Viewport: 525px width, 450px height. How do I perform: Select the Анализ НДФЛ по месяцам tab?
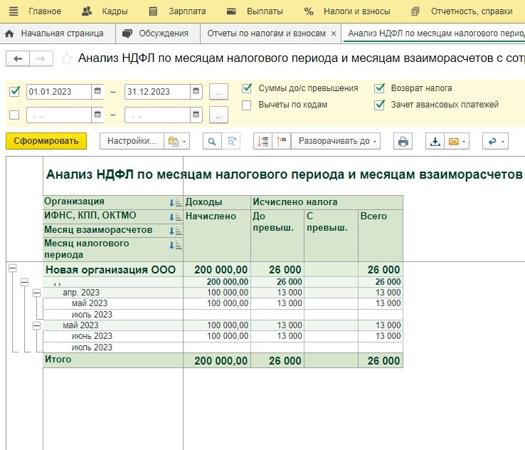click(x=434, y=33)
